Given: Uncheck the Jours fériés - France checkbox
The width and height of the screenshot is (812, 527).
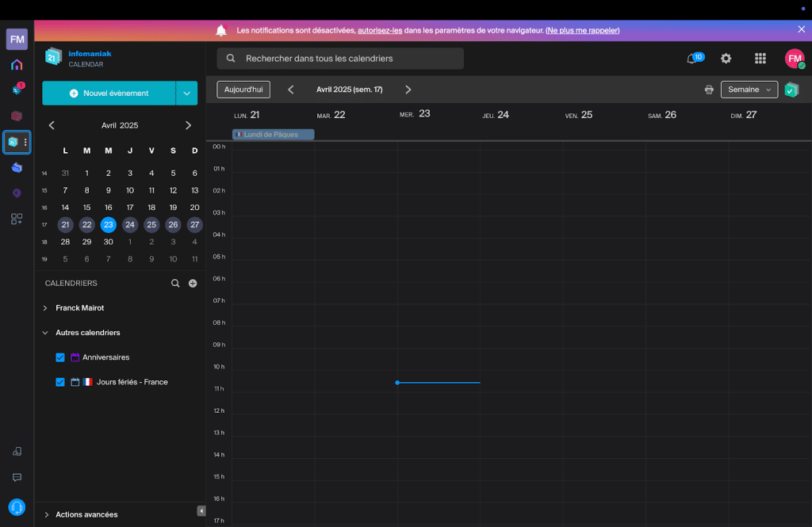Looking at the screenshot, I should tap(60, 382).
